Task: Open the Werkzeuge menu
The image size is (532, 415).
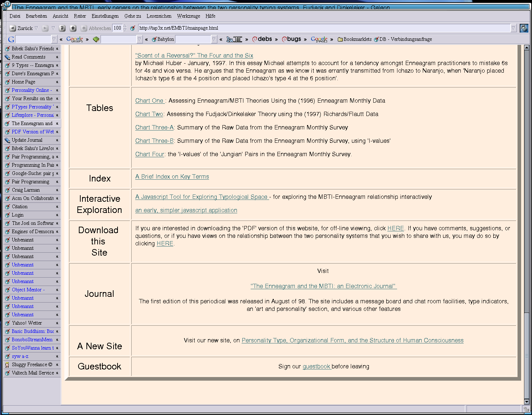Action: coord(188,16)
